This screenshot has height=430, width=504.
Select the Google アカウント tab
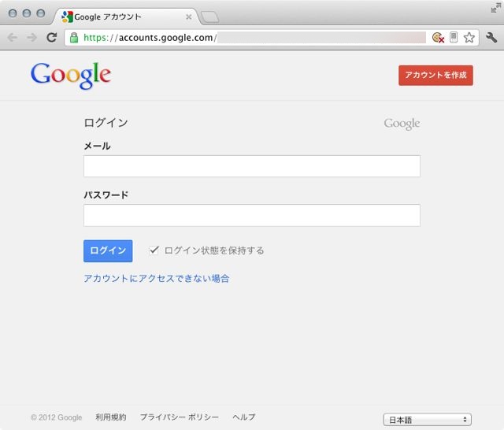click(x=125, y=17)
